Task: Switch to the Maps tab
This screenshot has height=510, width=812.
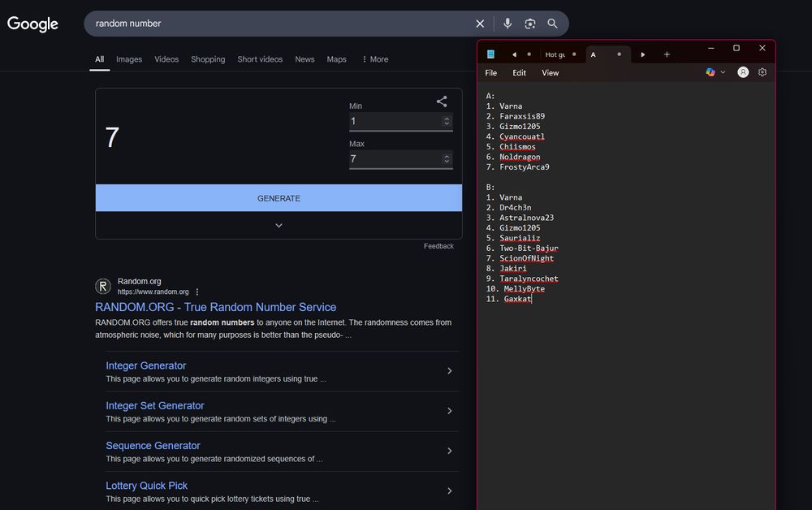Action: tap(337, 59)
